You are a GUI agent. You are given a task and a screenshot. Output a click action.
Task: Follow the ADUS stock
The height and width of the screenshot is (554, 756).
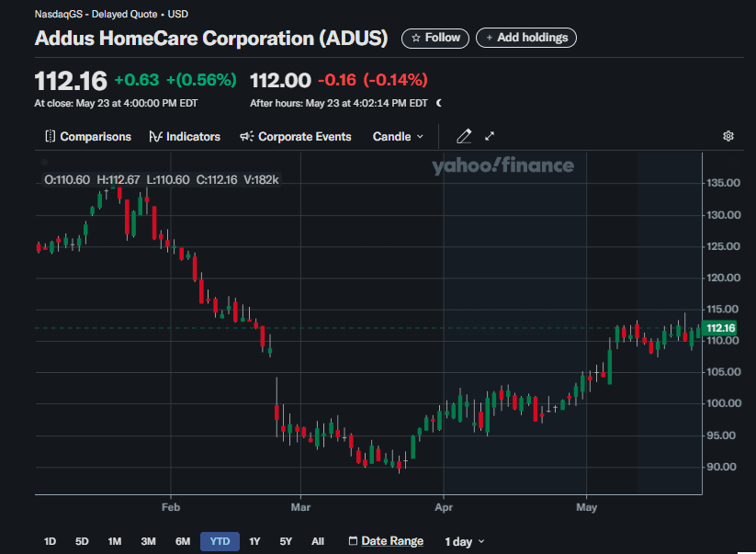click(x=435, y=38)
